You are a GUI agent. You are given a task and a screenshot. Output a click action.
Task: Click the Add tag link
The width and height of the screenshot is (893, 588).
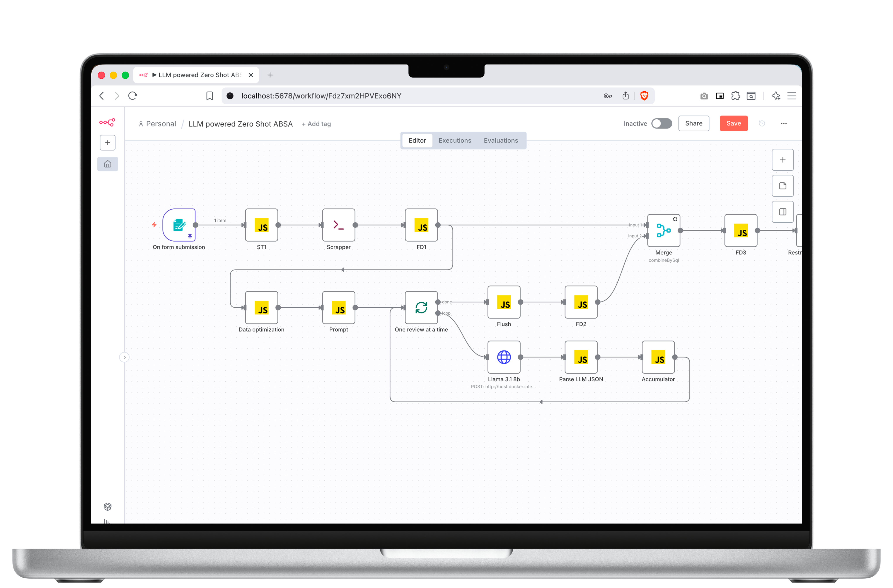click(x=316, y=124)
